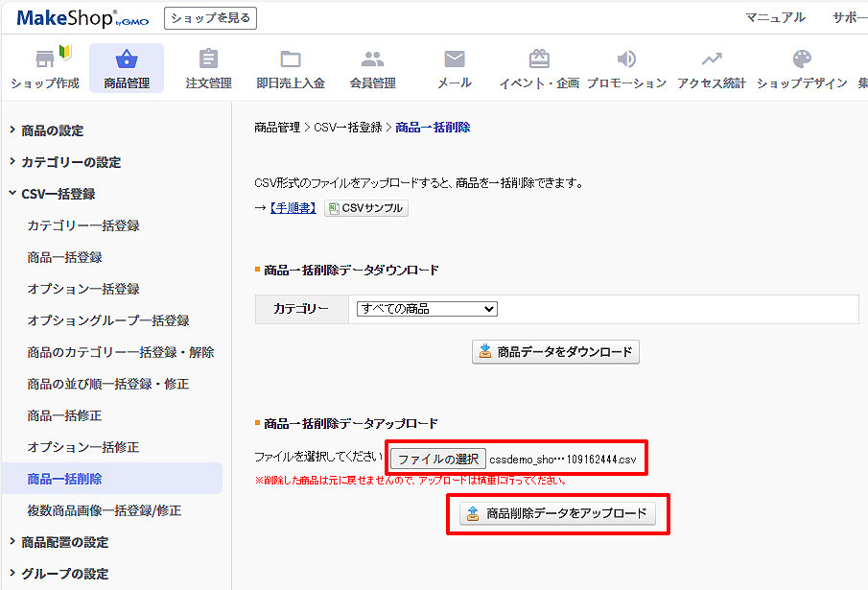Viewport: 868px width, 590px height.
Task: Open プロモーション megaphone icon
Action: coord(626,60)
